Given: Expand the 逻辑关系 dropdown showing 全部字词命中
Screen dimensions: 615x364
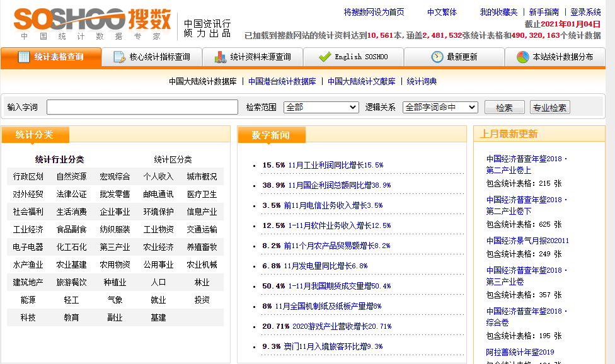Looking at the screenshot, I should click(x=440, y=107).
